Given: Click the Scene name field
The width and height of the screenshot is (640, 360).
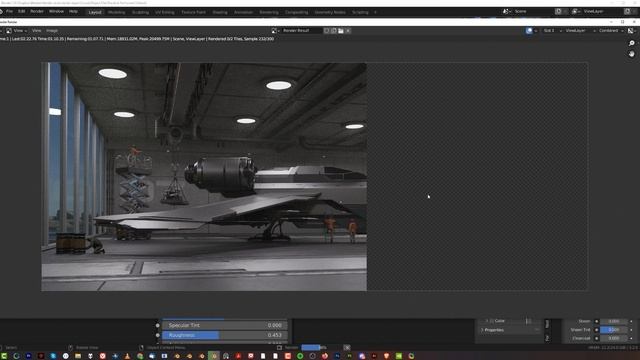Looking at the screenshot, I should coord(533,11).
